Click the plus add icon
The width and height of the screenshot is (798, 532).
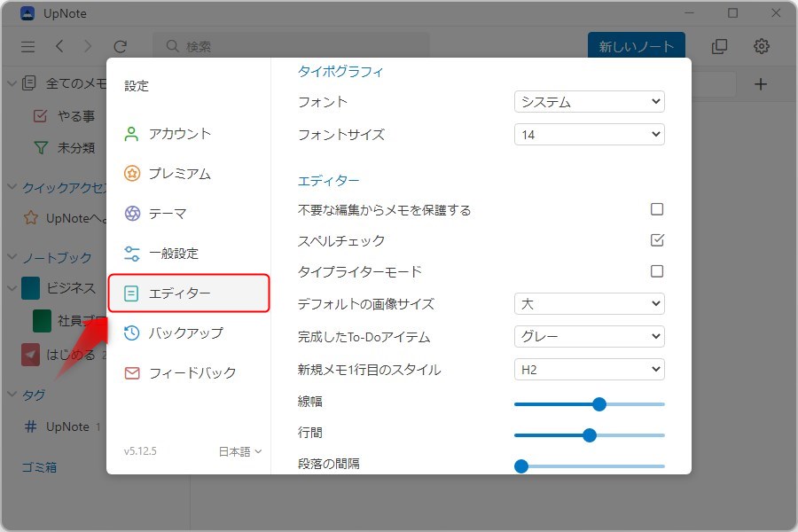pos(761,84)
